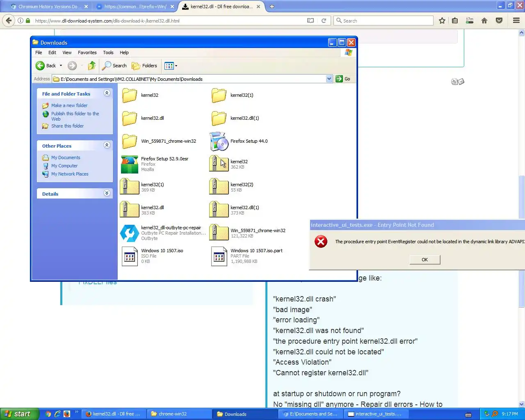Reload the page with Firefox refresh icon
The image size is (525, 420).
324,21
